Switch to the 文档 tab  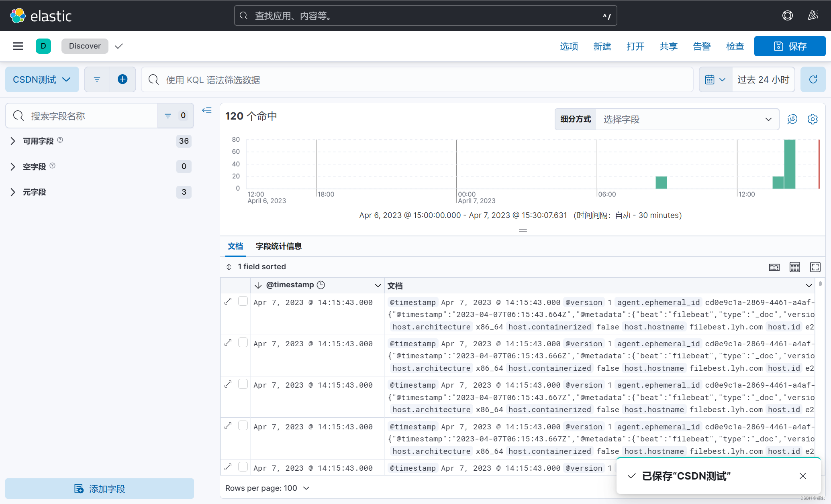click(235, 246)
